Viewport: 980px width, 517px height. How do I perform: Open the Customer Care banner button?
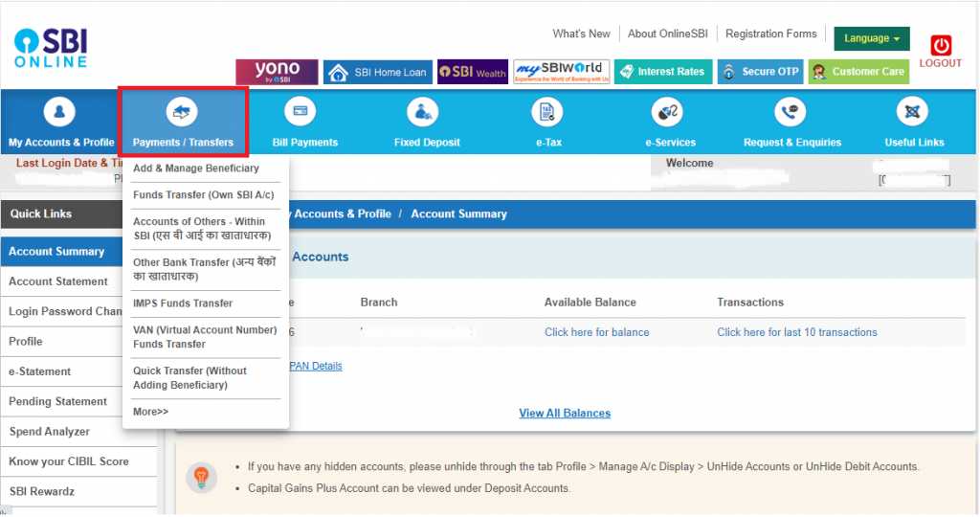pos(858,72)
